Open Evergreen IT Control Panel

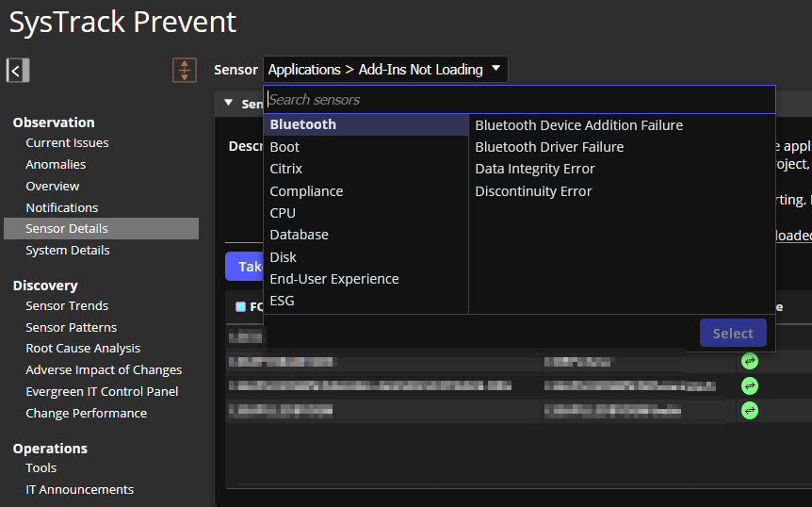pyautogui.click(x=102, y=392)
